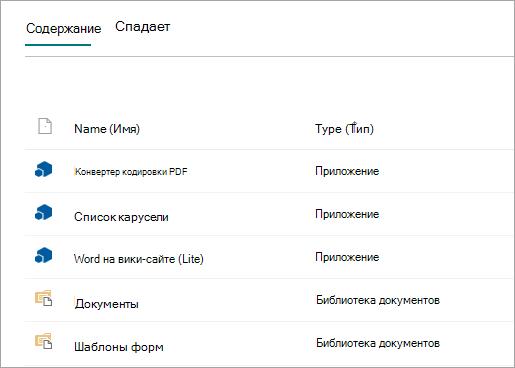Click the file type icon column header
Image resolution: width=515 pixels, height=368 pixels.
coord(45,126)
